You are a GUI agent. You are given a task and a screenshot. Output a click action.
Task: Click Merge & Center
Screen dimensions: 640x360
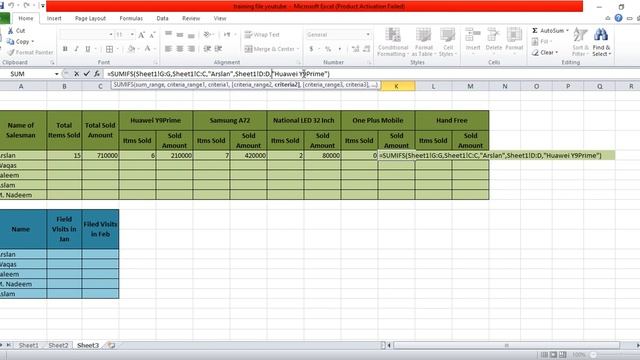tap(269, 49)
